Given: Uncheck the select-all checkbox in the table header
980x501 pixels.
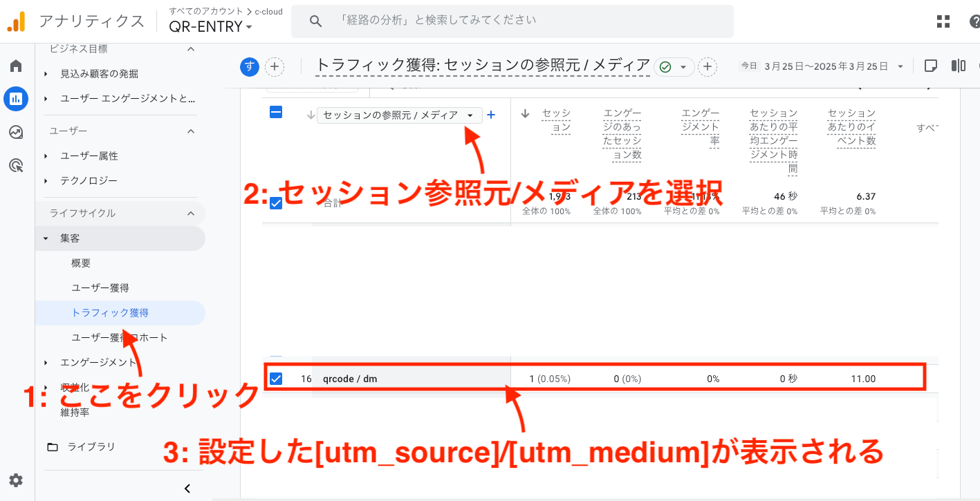Looking at the screenshot, I should click(276, 112).
